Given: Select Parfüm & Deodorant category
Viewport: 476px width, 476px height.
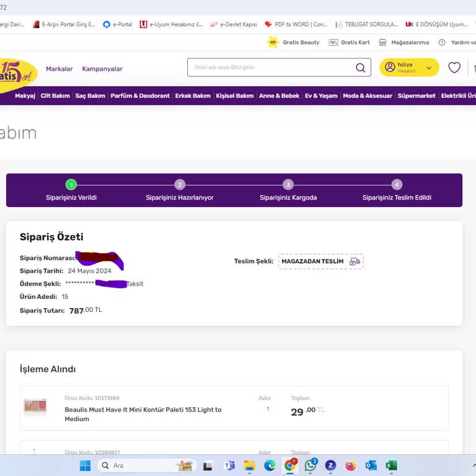Looking at the screenshot, I should point(140,95).
